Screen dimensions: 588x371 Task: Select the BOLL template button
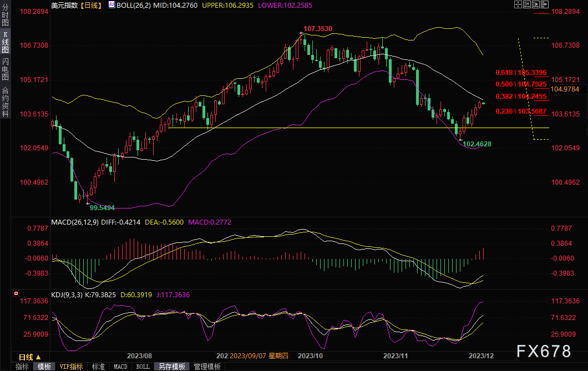[143, 367]
